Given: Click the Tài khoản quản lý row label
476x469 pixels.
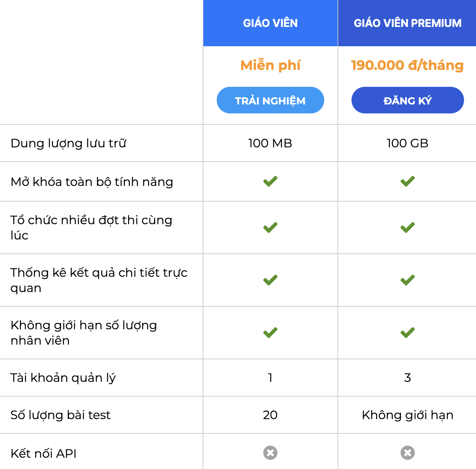Looking at the screenshot, I should tap(63, 378).
